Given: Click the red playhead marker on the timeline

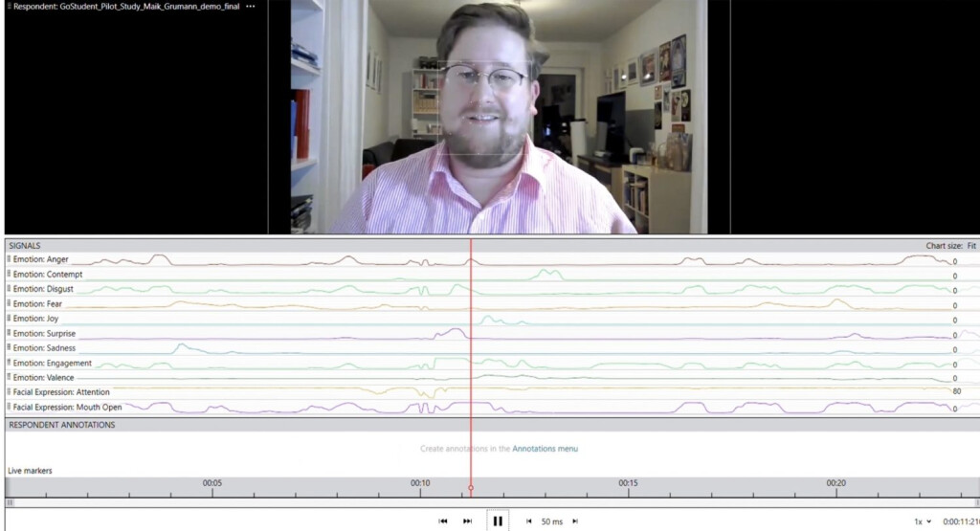Looking at the screenshot, I should click(x=471, y=488).
